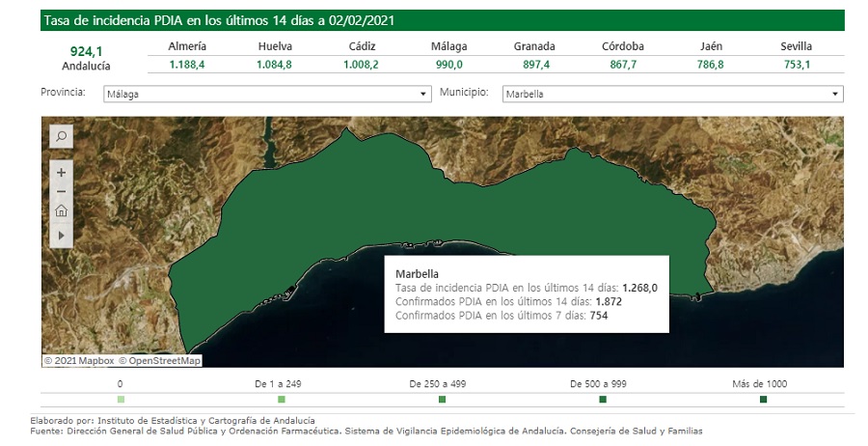
Task: Open the Mapbox attribution link
Action: (x=79, y=361)
